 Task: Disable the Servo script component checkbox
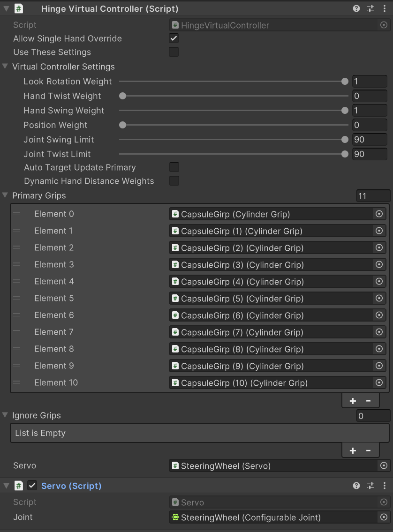pyautogui.click(x=32, y=486)
